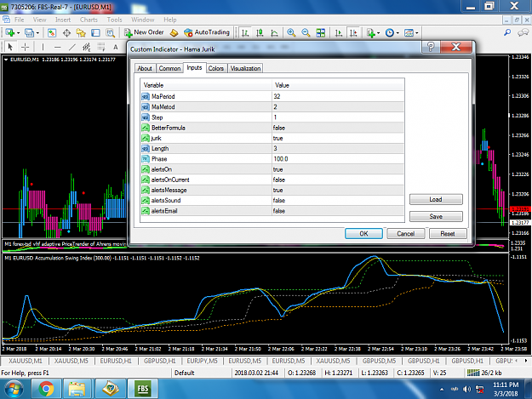Open the Templates dropdown
The height and width of the screenshot is (399, 532).
coord(411,32)
